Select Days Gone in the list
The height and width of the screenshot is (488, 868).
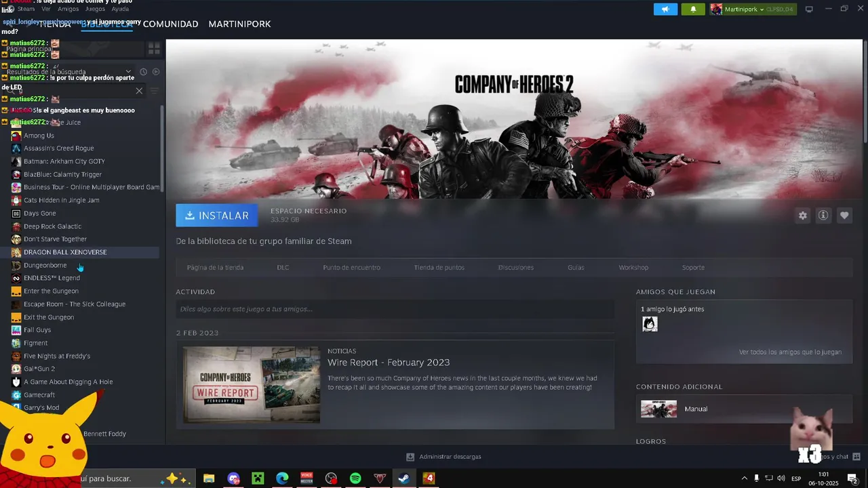click(39, 213)
